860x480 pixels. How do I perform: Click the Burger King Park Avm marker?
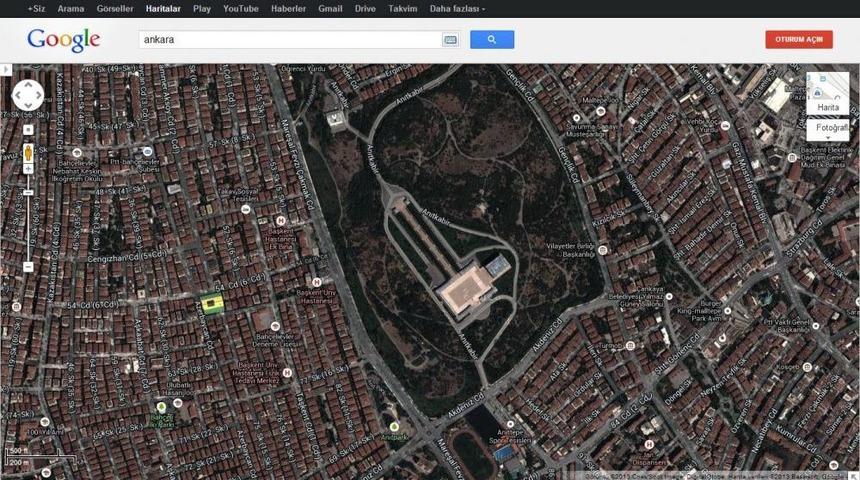(x=727, y=310)
